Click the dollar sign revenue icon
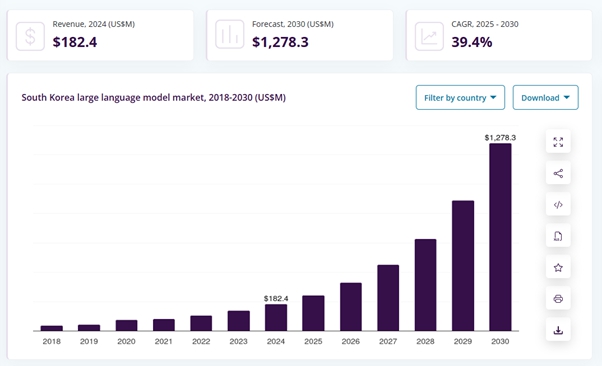The height and width of the screenshot is (366, 602). [x=30, y=36]
